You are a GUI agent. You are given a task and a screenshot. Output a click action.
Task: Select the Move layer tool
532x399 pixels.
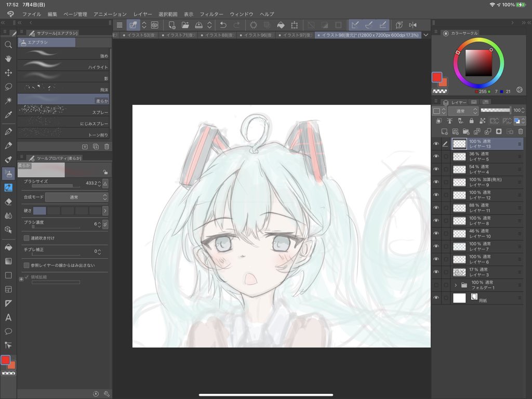pyautogui.click(x=8, y=73)
